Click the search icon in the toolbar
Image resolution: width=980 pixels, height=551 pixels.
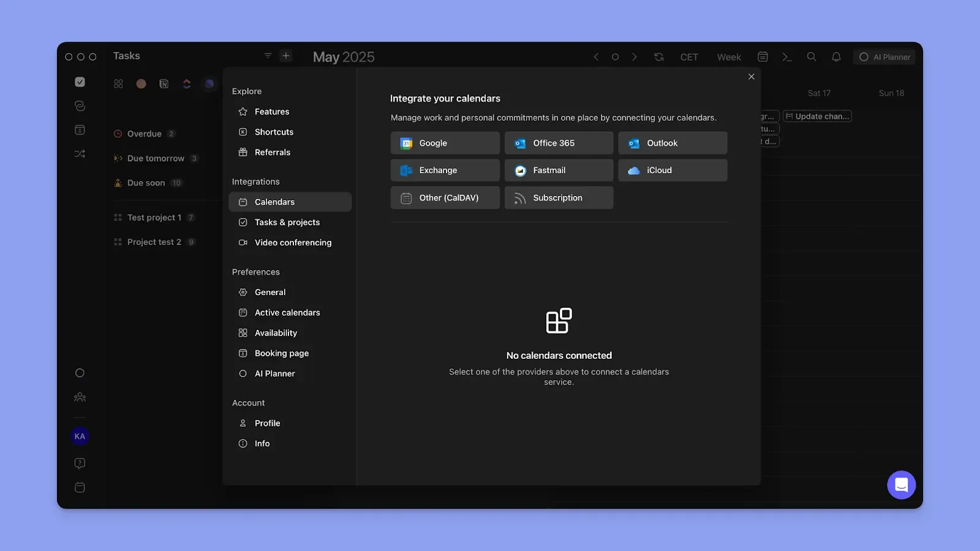point(812,56)
